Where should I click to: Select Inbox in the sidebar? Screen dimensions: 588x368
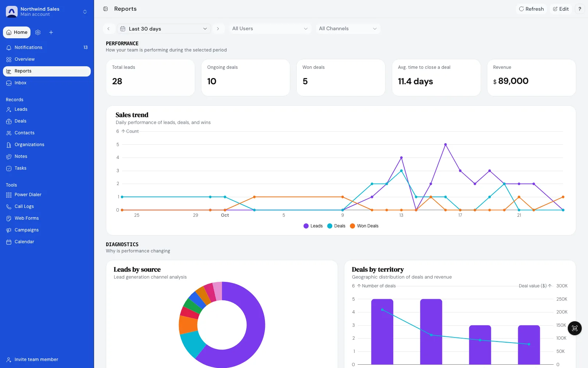point(47,83)
